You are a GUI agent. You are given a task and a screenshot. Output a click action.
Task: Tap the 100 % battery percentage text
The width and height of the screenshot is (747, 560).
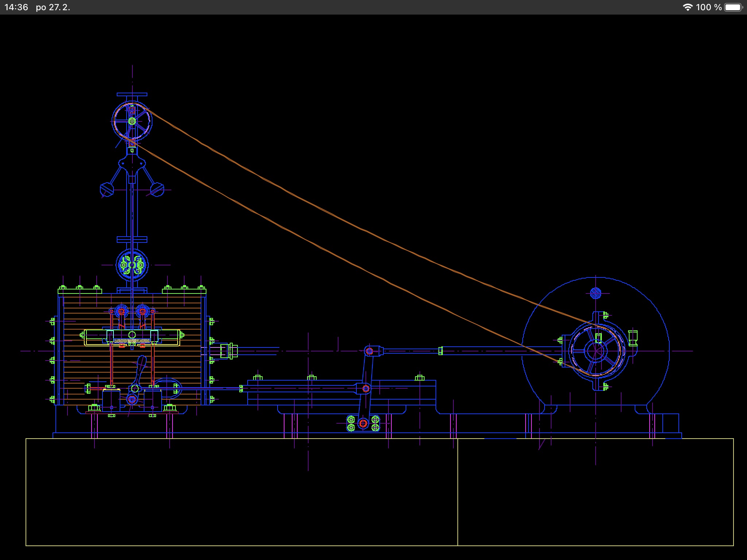708,7
